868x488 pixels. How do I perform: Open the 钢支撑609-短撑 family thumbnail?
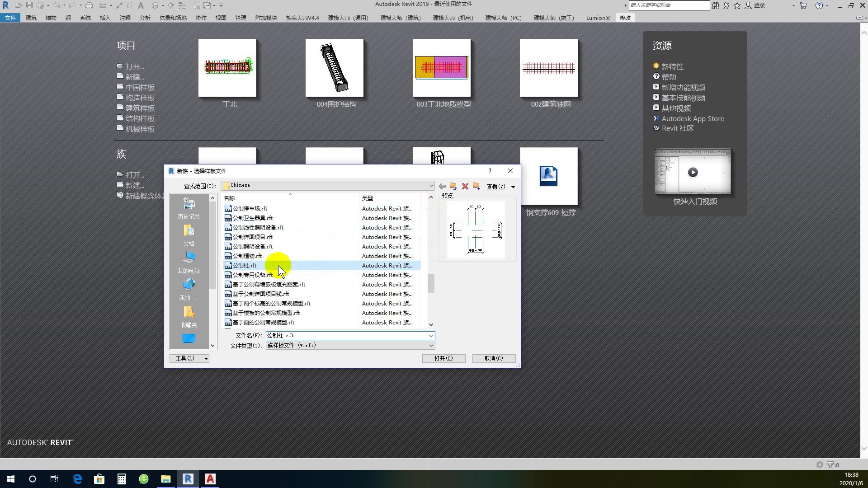click(549, 176)
